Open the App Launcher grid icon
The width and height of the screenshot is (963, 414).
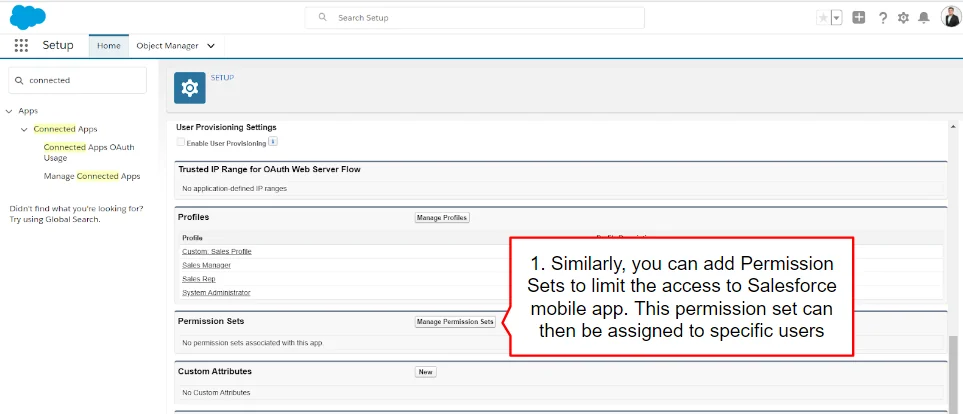coord(21,45)
